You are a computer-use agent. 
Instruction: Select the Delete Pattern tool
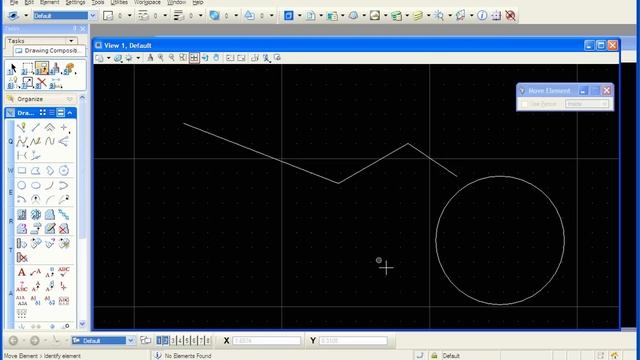coord(64,229)
